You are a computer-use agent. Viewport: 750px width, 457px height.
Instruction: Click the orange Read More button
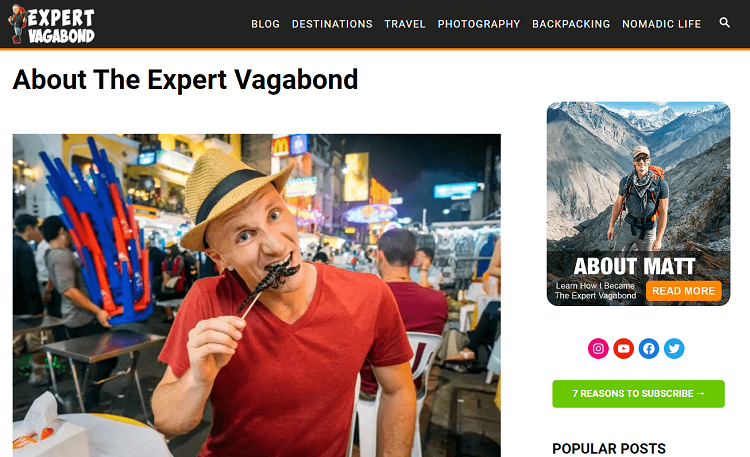point(684,291)
